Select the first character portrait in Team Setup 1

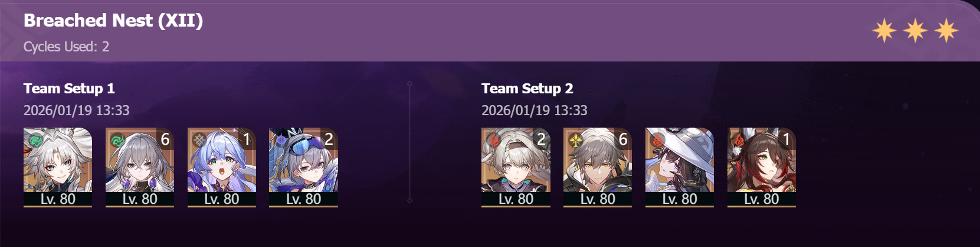click(x=58, y=167)
